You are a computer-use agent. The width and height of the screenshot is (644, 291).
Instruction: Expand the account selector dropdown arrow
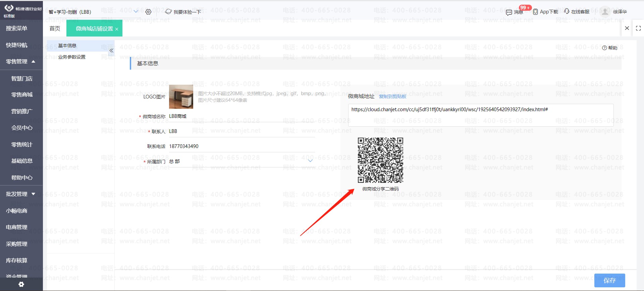tap(136, 12)
